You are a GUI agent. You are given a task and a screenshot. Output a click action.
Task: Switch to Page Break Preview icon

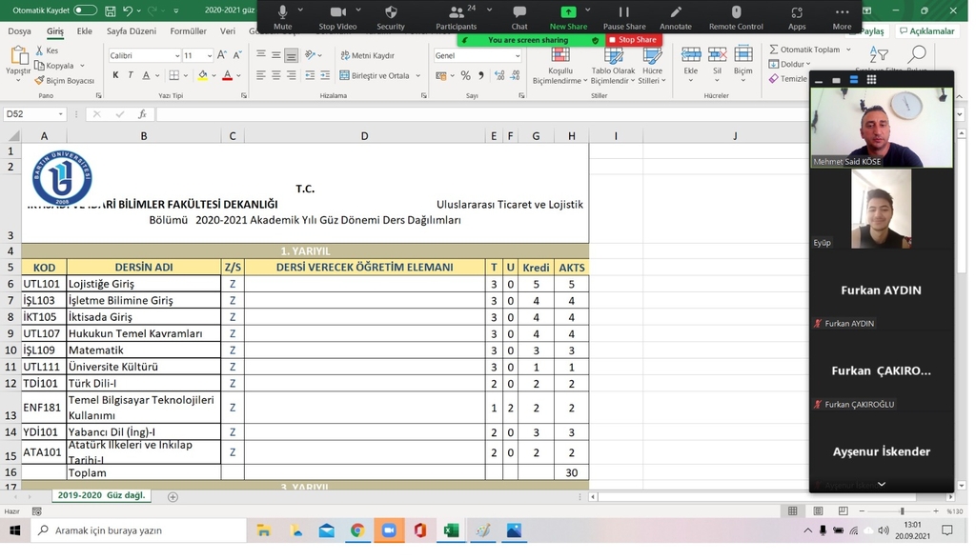click(x=843, y=510)
